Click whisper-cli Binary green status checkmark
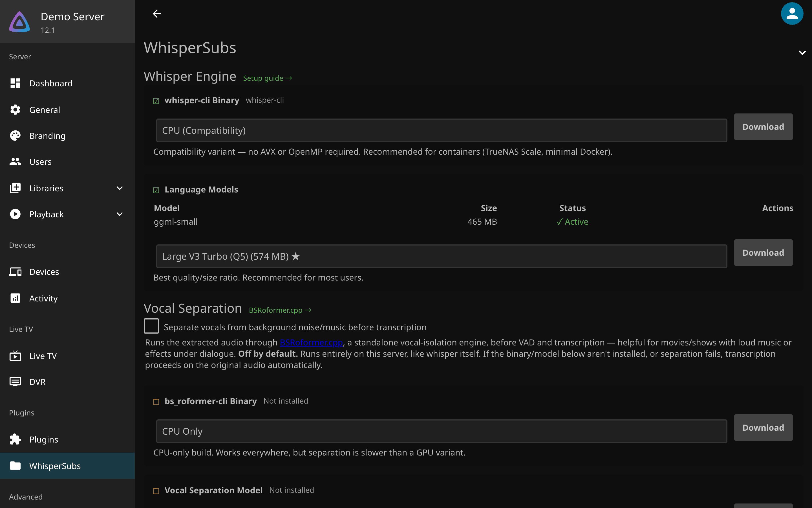This screenshot has width=812, height=508. click(x=156, y=101)
